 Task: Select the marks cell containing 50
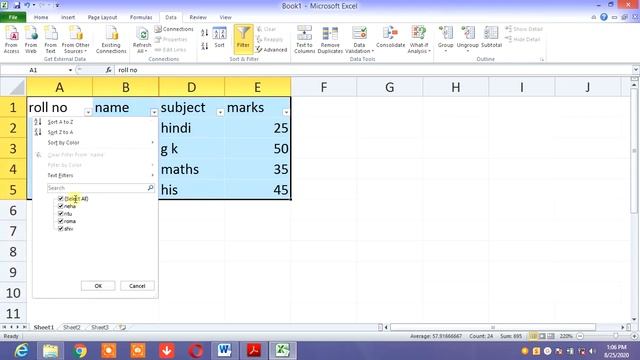[x=258, y=149]
